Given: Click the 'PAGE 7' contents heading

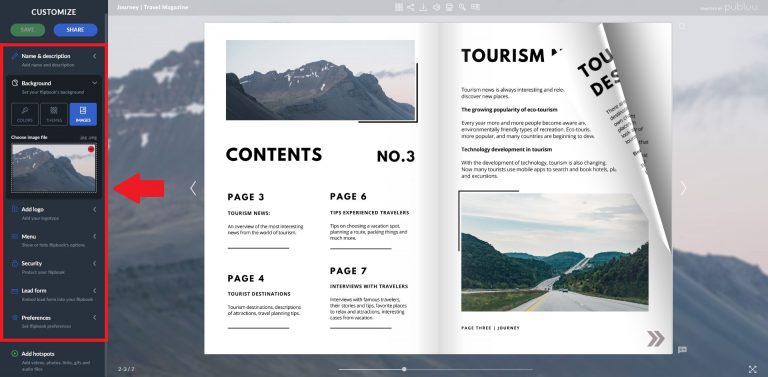Looking at the screenshot, I should click(348, 271).
